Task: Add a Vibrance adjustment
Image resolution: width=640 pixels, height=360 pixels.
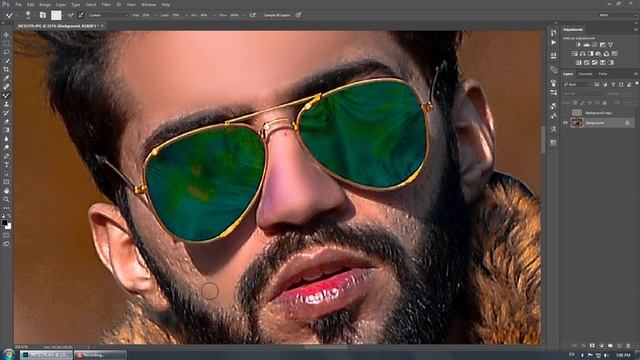Action: [x=611, y=44]
